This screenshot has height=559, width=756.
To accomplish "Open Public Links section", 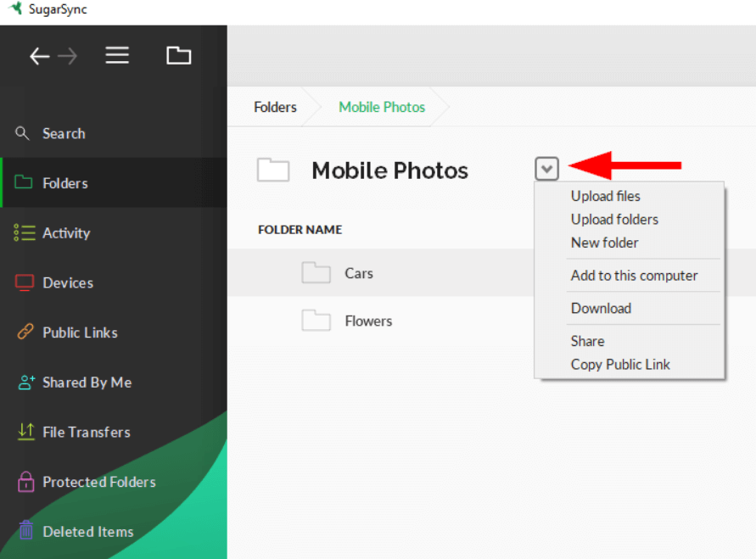I will tap(80, 333).
